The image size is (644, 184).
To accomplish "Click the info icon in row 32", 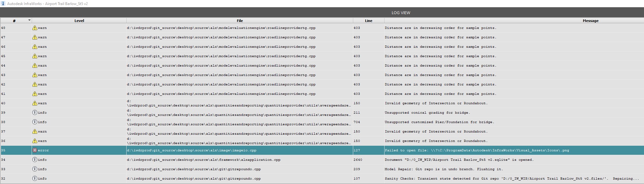I will (35, 178).
